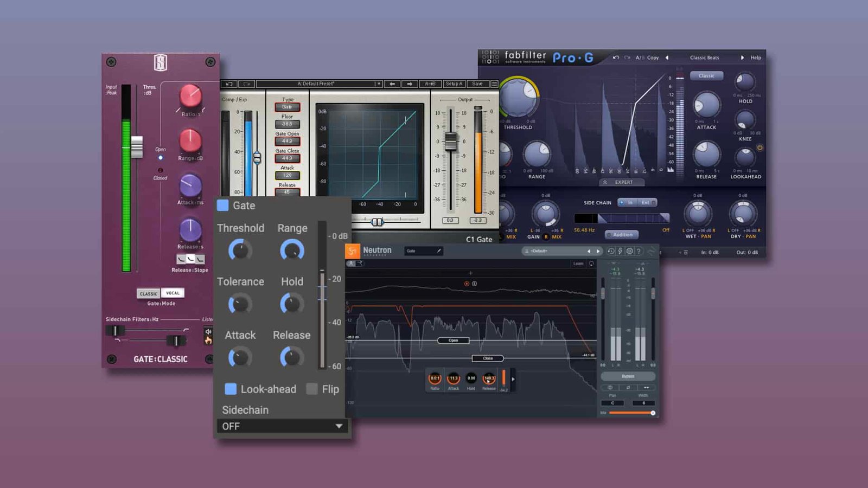Toggle Audition in Pro-G
This screenshot has width=868, height=488.
622,235
